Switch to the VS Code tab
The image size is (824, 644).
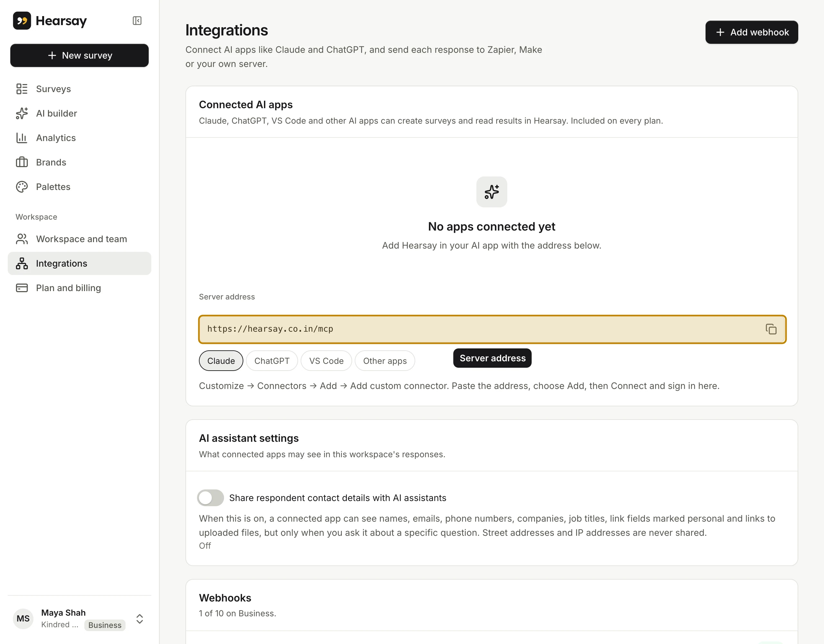(326, 361)
